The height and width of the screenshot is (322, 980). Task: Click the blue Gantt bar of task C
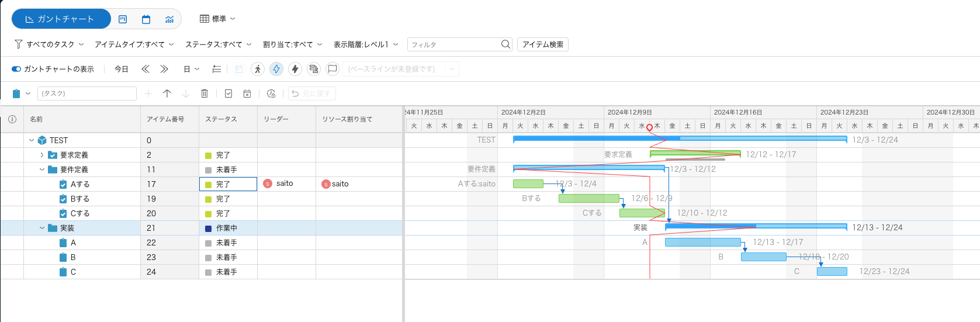tap(832, 271)
